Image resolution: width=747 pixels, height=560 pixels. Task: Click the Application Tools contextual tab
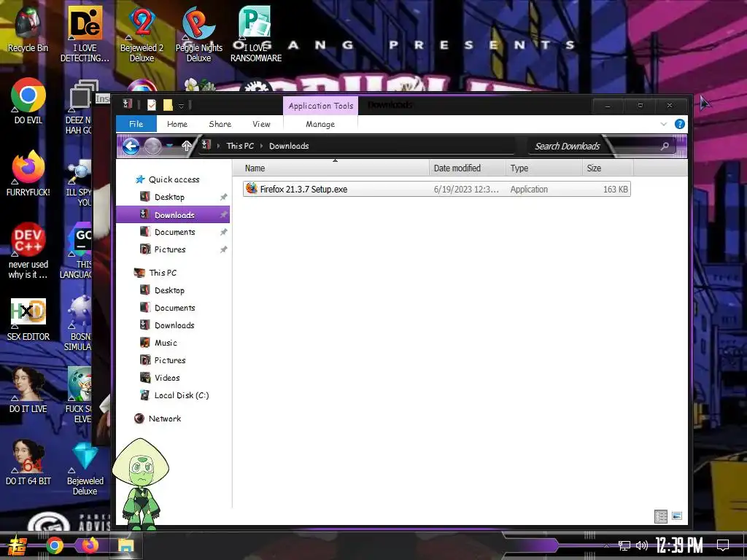(x=321, y=106)
